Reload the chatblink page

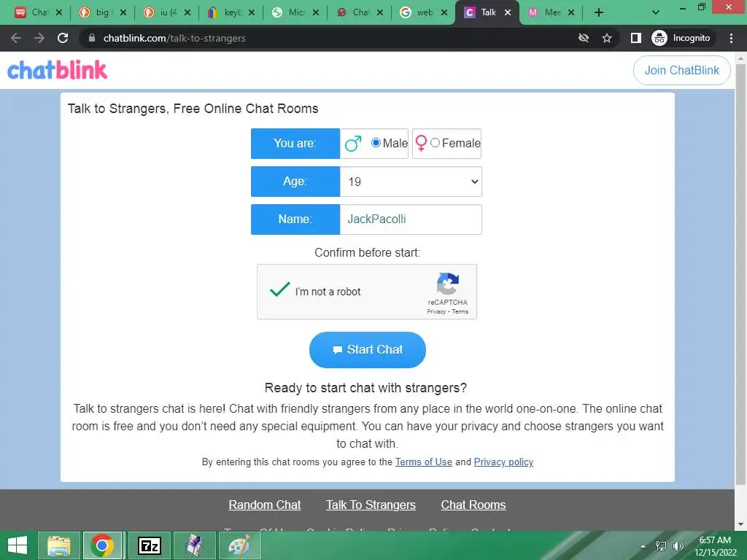point(63,38)
